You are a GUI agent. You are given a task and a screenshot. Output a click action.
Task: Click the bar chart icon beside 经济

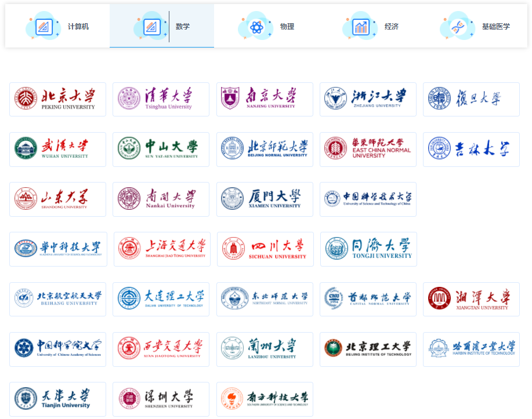360,27
